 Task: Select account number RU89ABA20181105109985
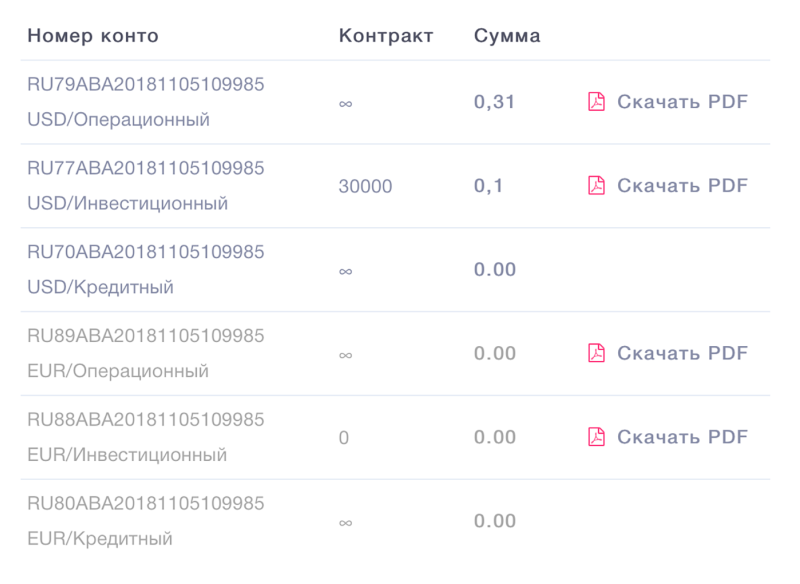(146, 335)
